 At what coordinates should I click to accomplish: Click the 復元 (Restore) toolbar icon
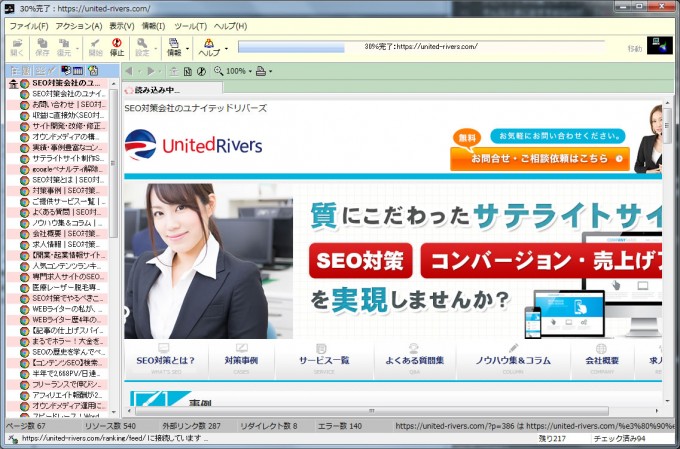click(x=64, y=47)
